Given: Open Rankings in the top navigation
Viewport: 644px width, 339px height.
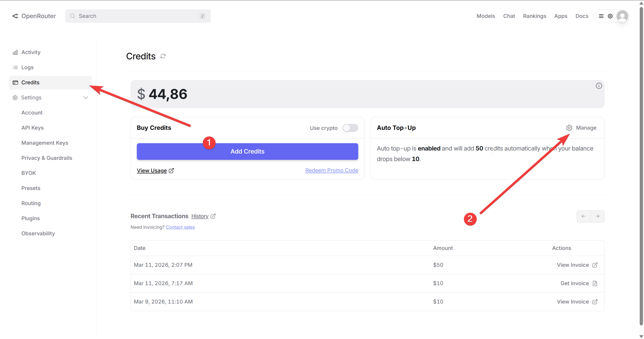Looking at the screenshot, I should point(535,16).
